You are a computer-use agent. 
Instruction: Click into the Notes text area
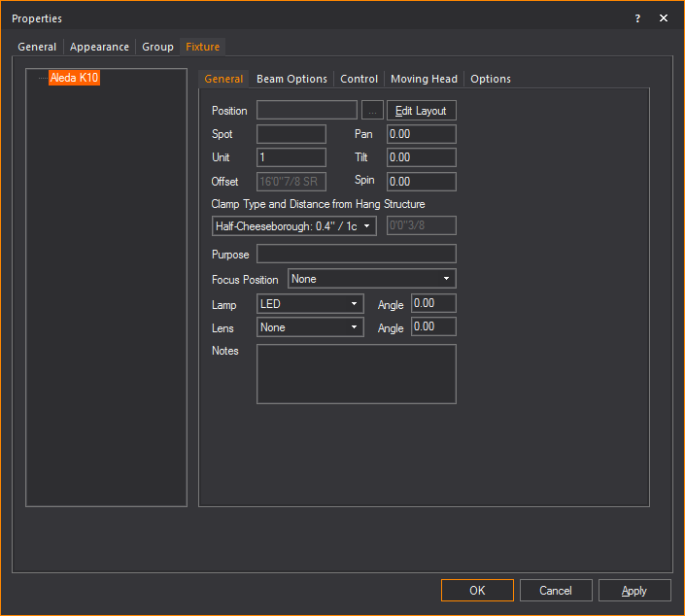pos(356,373)
